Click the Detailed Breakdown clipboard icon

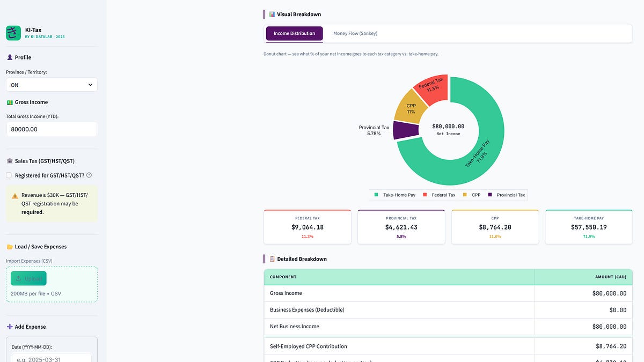(x=272, y=258)
